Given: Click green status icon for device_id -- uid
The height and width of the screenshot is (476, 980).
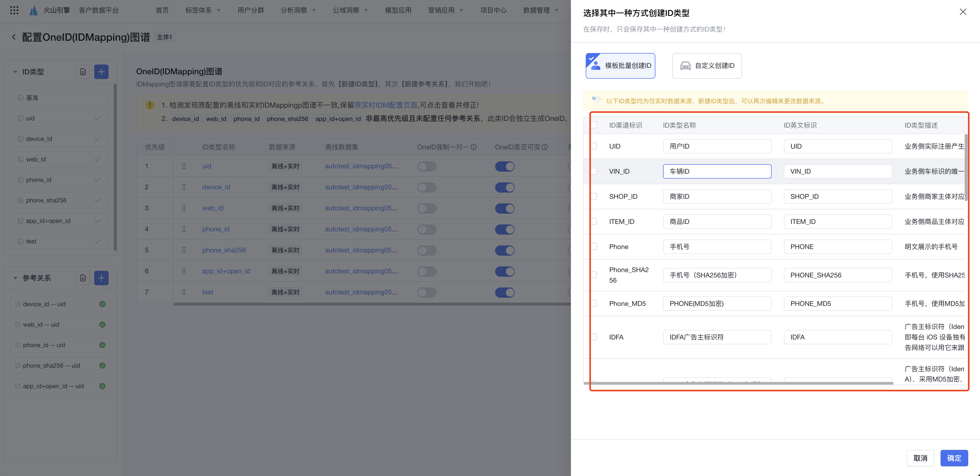Looking at the screenshot, I should [x=102, y=304].
